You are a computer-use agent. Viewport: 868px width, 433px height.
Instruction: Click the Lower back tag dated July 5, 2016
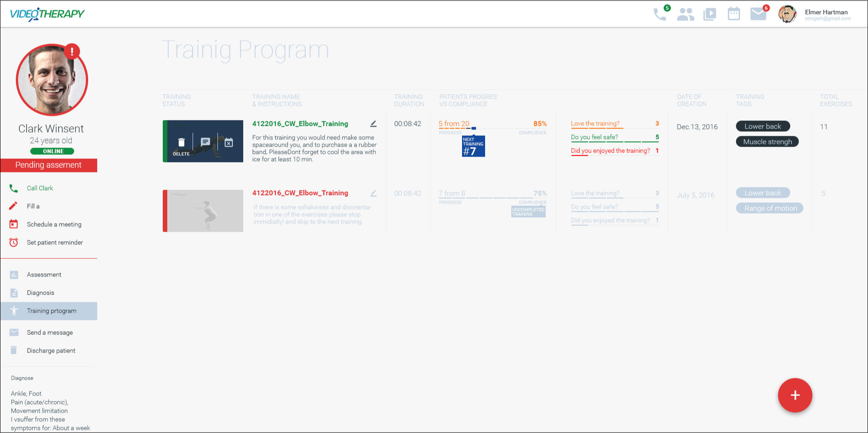[763, 193]
